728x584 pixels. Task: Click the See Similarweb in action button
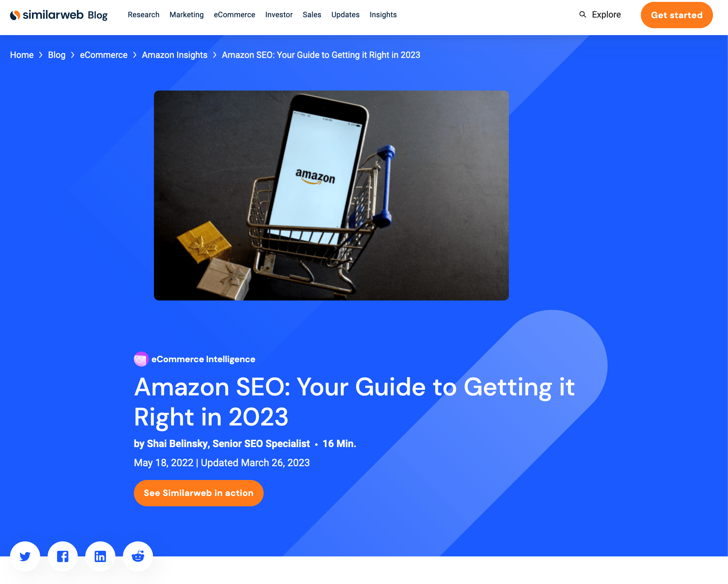pos(198,493)
